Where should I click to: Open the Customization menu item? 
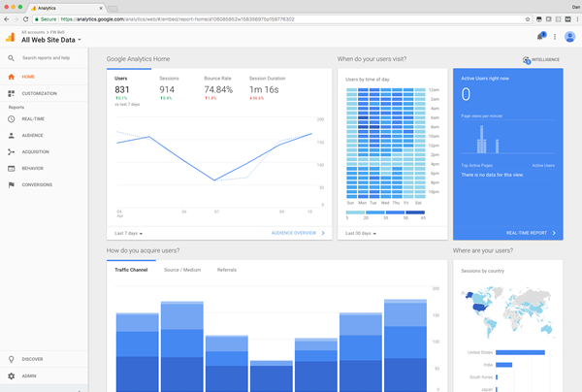click(x=44, y=93)
